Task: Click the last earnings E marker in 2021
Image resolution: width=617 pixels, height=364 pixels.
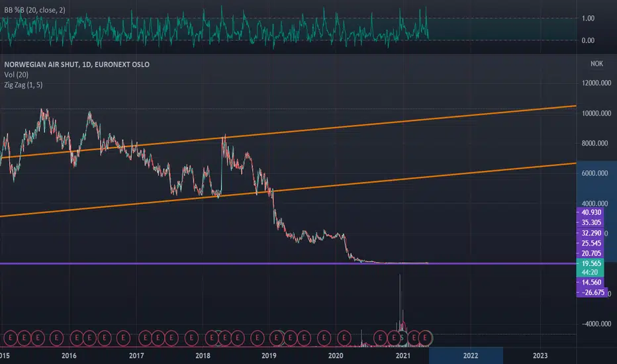Action: [x=425, y=338]
